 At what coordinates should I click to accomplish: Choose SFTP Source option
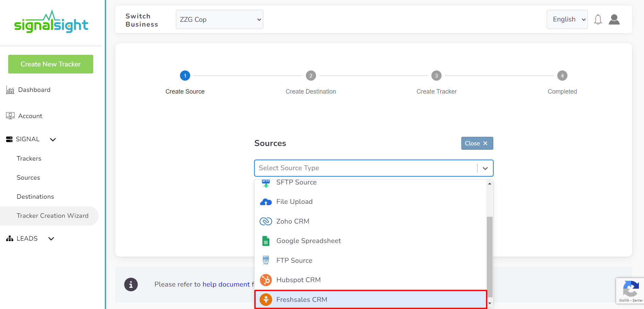370,183
